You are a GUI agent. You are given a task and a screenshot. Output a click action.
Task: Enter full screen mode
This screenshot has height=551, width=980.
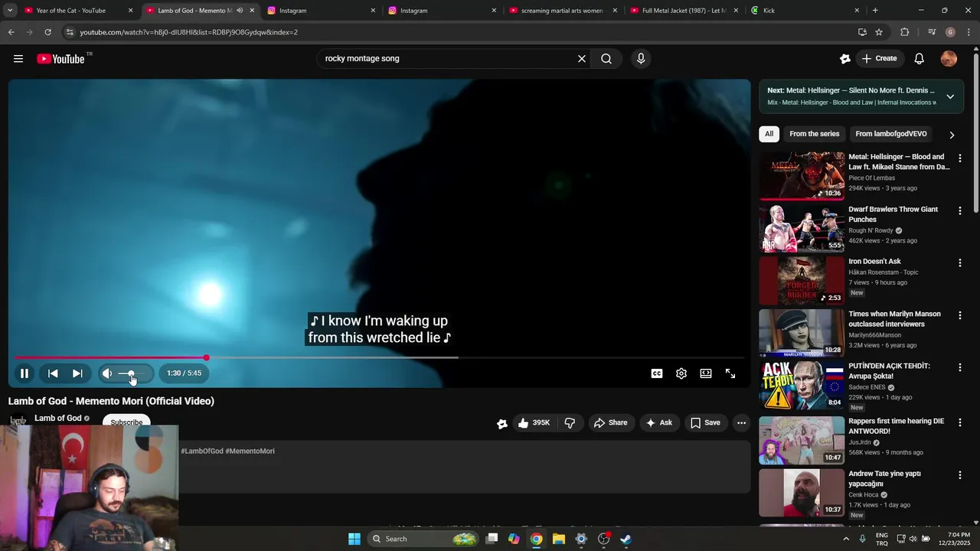pyautogui.click(x=730, y=373)
